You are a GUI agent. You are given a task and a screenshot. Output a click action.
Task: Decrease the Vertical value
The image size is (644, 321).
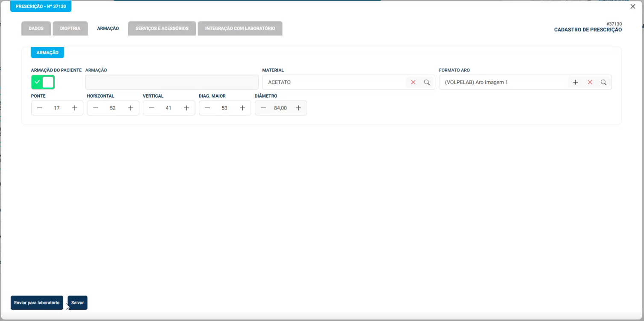151,108
